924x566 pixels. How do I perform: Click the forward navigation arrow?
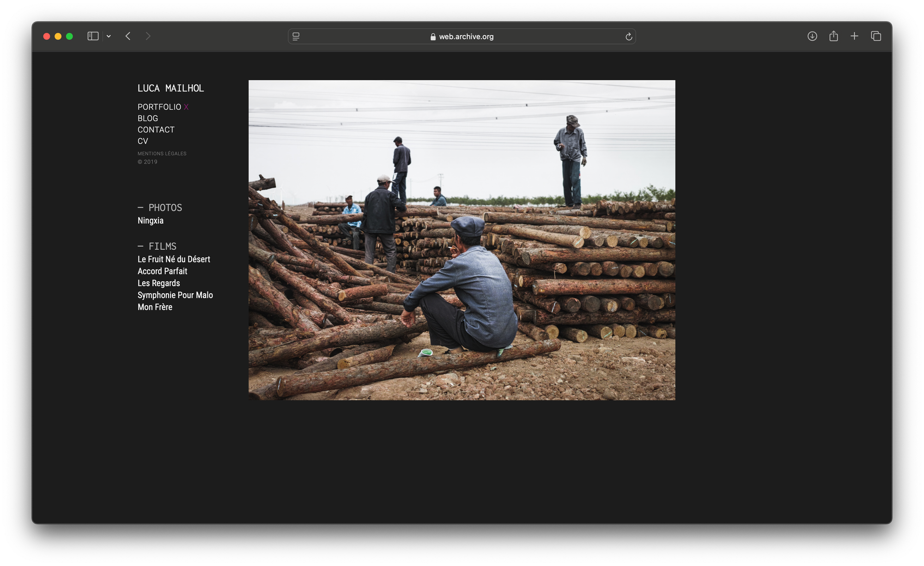click(x=148, y=36)
